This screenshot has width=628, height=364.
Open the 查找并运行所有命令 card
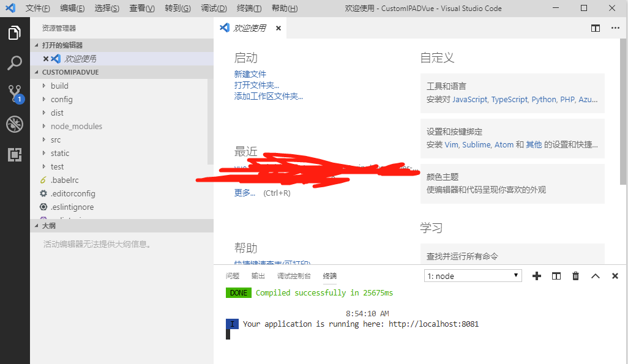512,254
